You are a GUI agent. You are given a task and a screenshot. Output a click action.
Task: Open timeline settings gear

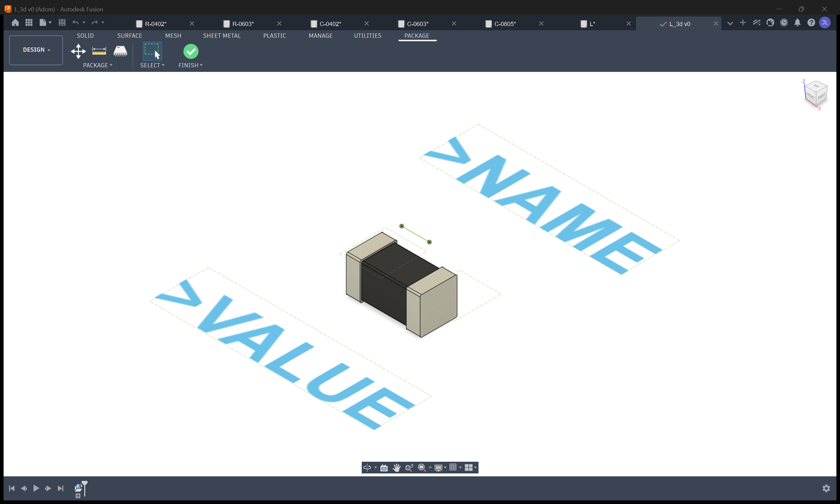[x=826, y=488]
